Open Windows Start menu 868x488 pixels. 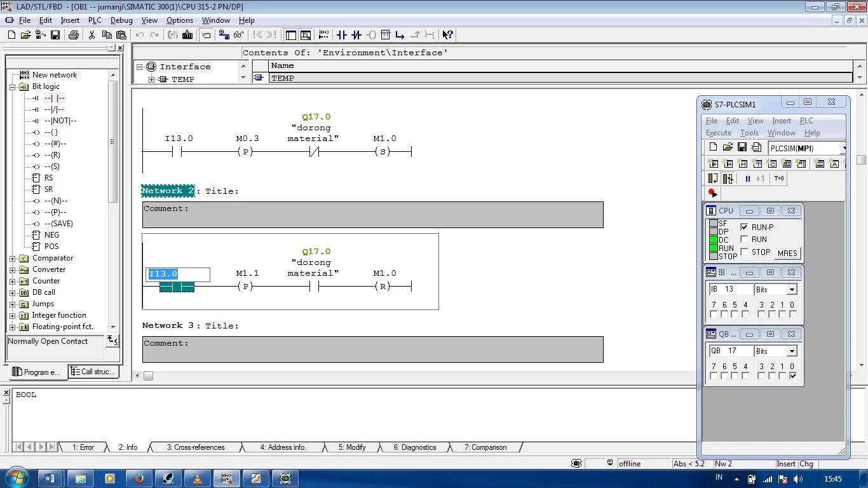tap(17, 478)
